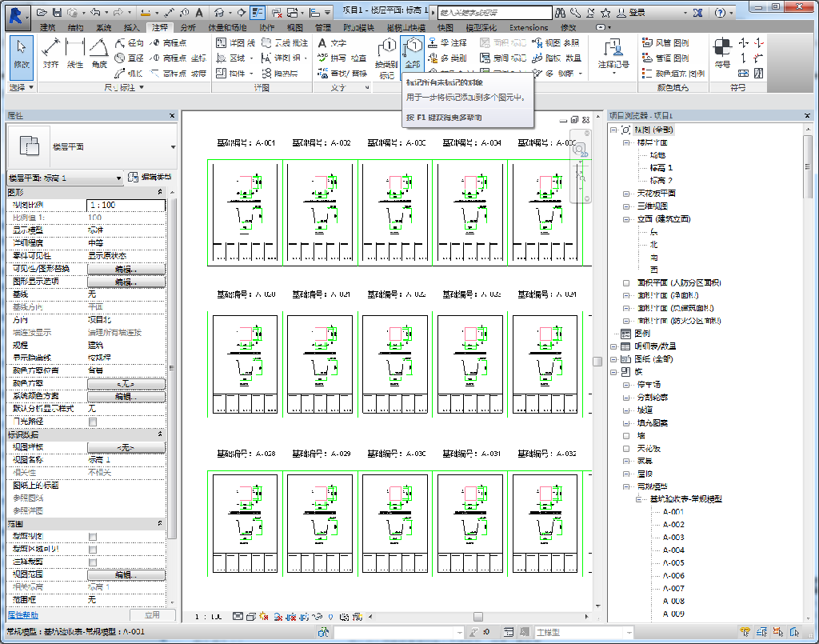
Task: Choose the 高程点 spot elevation tool
Action: click(x=168, y=43)
